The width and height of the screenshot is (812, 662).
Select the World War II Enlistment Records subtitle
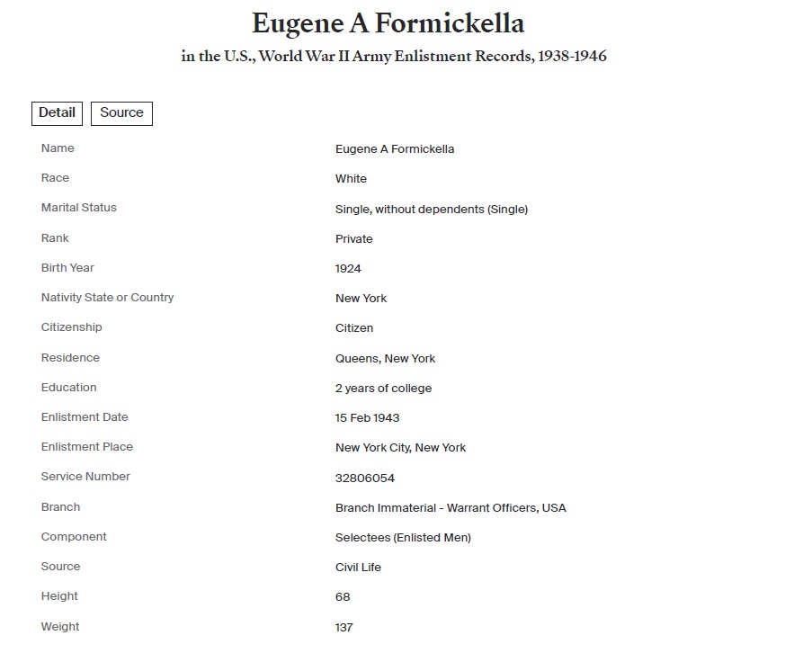pos(394,57)
